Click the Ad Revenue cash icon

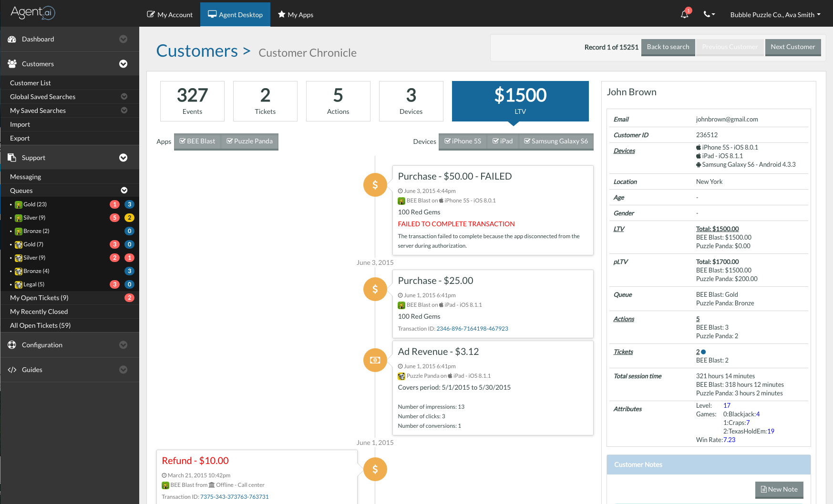pyautogui.click(x=375, y=360)
